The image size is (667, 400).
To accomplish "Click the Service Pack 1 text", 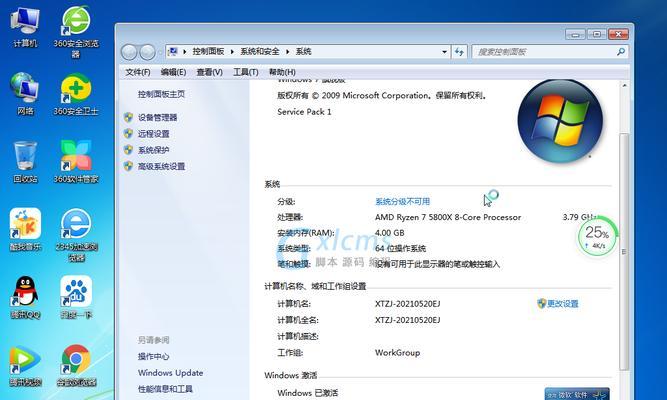I will tap(304, 112).
